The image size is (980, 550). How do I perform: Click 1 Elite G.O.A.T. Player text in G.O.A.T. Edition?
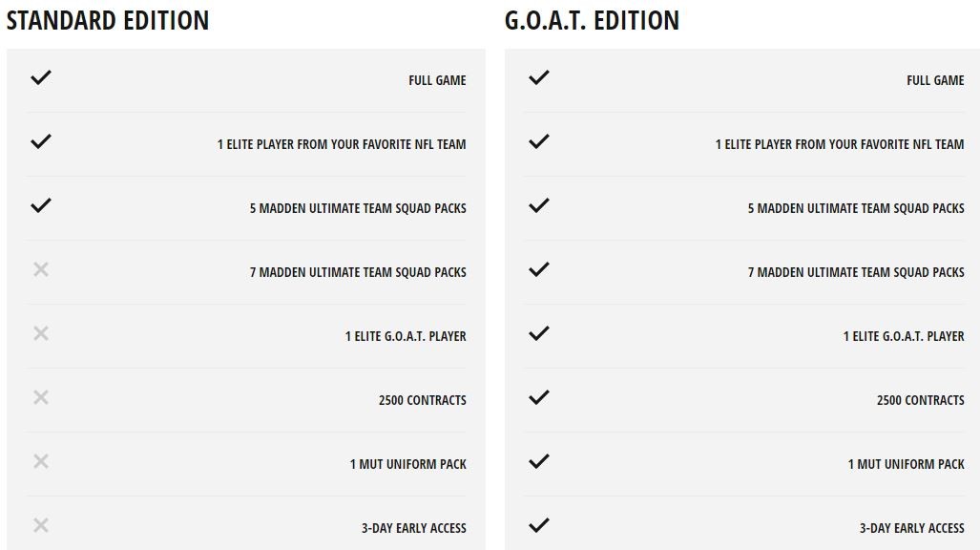tap(904, 336)
